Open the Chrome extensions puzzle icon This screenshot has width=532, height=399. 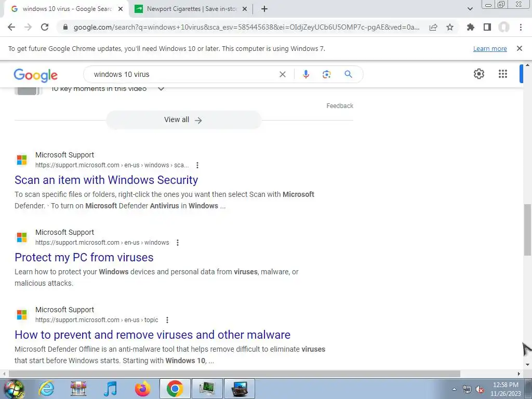(x=470, y=27)
